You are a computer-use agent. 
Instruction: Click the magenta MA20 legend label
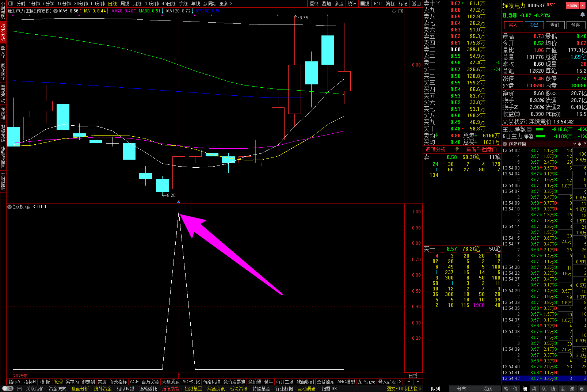[x=124, y=11]
